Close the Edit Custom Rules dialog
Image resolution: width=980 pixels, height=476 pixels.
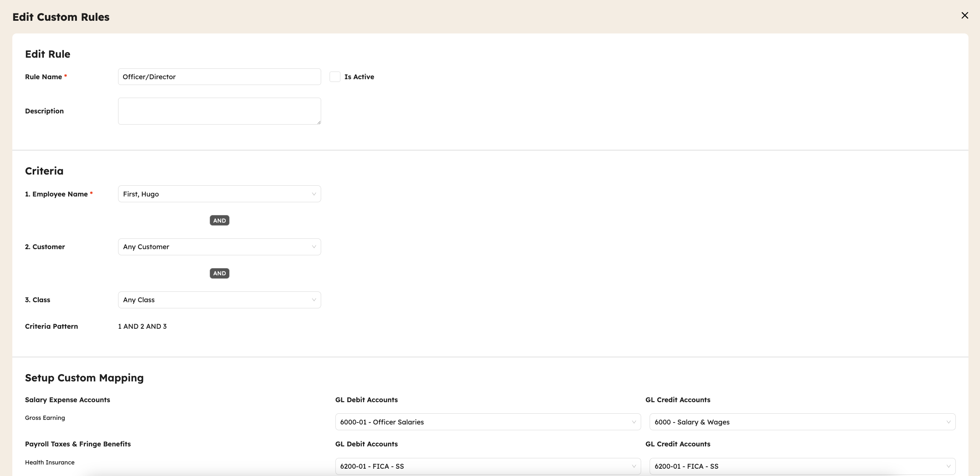tap(965, 15)
